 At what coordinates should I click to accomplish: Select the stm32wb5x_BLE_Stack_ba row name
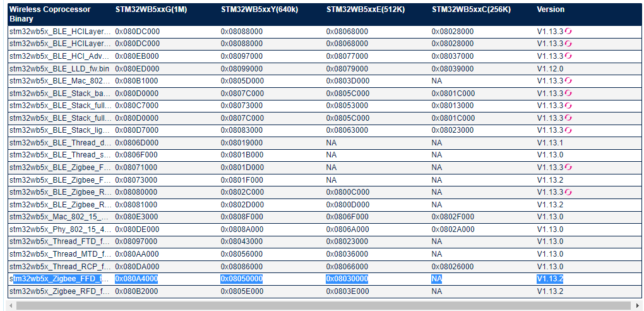60,94
